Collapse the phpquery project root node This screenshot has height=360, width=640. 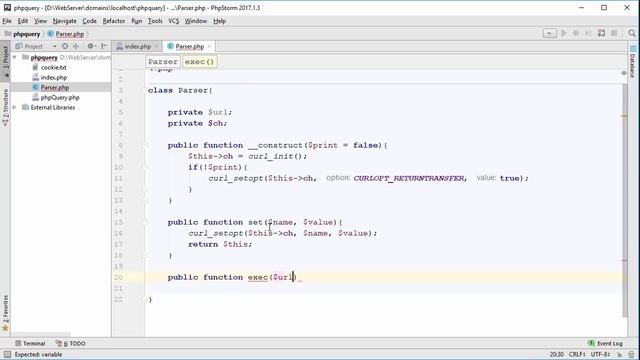[15, 57]
